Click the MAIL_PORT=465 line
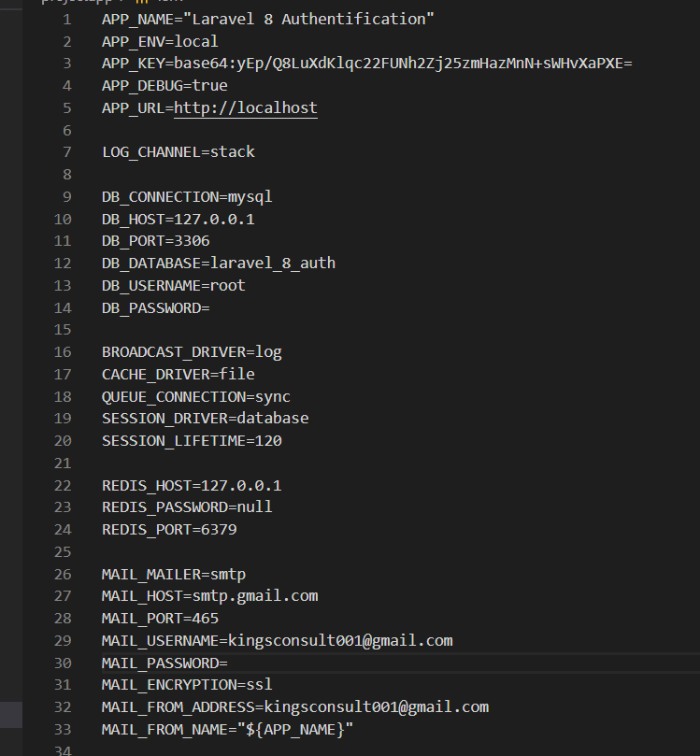This screenshot has width=700, height=756. click(160, 618)
